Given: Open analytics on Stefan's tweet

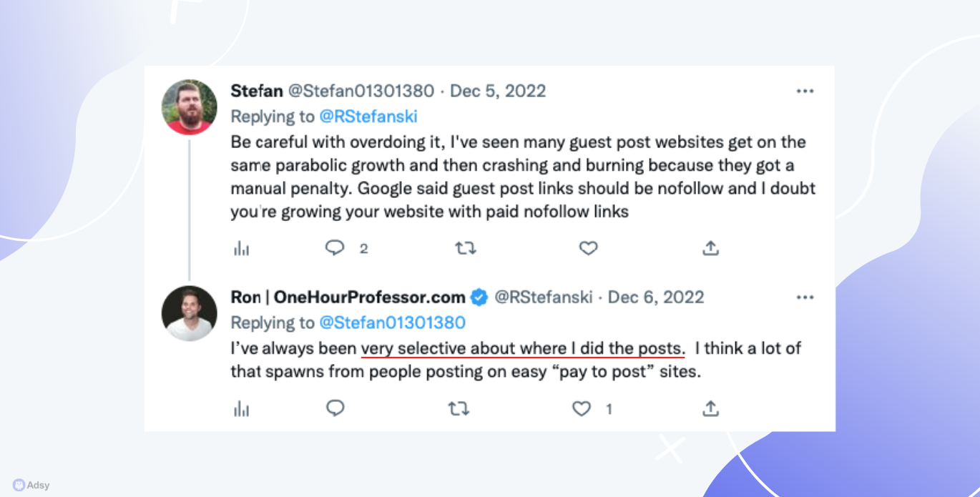Looking at the screenshot, I should pyautogui.click(x=242, y=248).
